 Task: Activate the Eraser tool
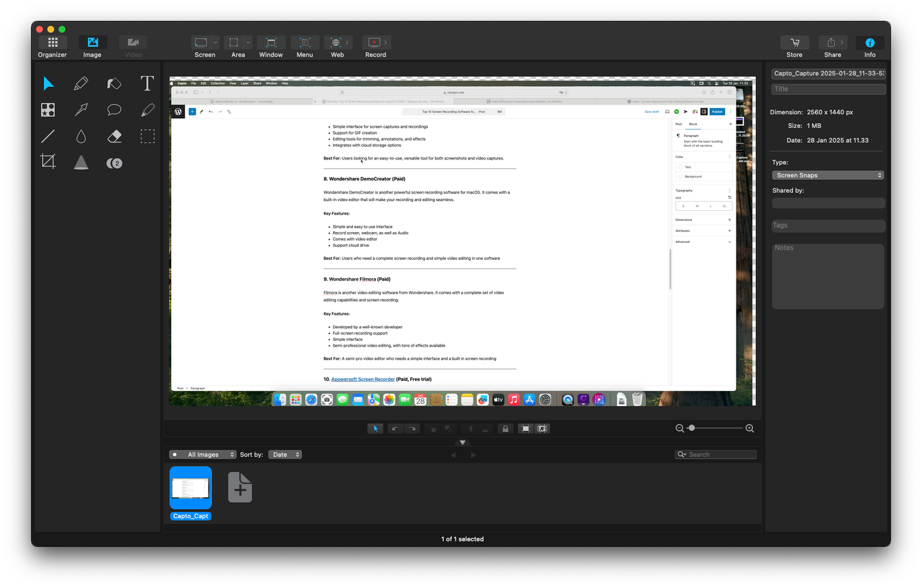114,136
